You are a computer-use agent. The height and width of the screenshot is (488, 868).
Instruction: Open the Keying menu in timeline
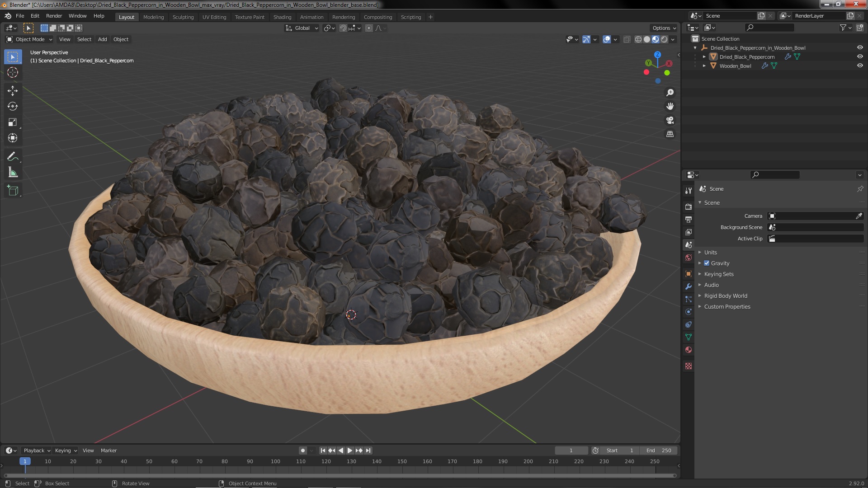coord(66,450)
